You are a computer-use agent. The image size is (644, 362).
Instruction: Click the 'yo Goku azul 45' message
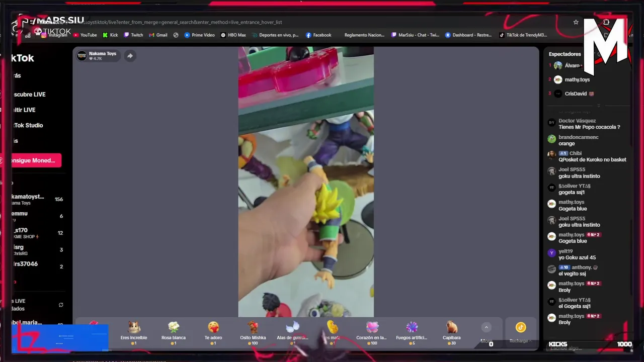pyautogui.click(x=577, y=257)
